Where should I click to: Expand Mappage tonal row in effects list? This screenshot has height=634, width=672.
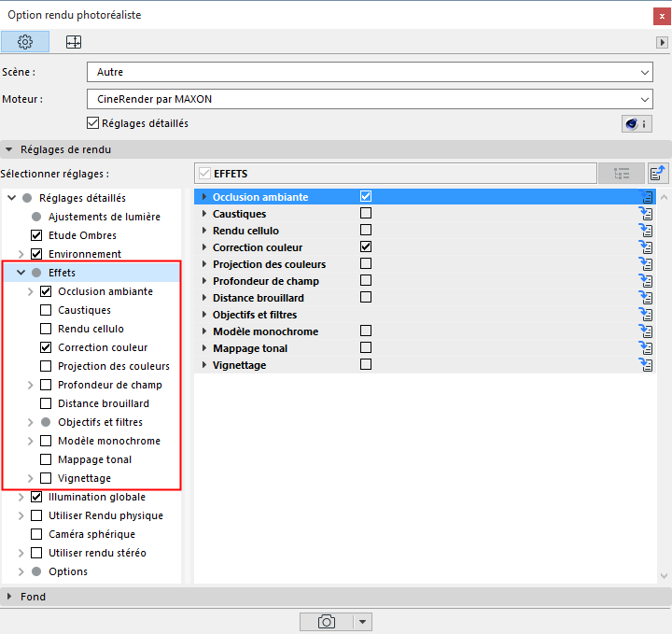pyautogui.click(x=204, y=348)
